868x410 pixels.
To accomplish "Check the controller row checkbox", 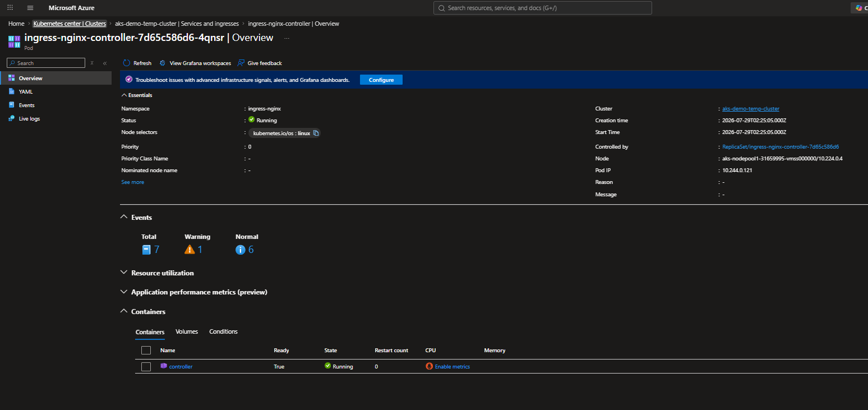I will [146, 367].
